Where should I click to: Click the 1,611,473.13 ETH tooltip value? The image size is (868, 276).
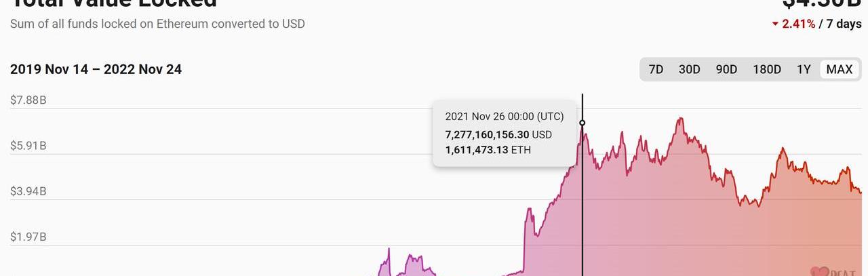488,150
